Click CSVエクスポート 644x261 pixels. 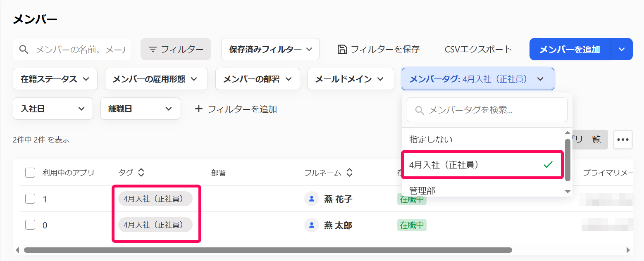tap(478, 50)
